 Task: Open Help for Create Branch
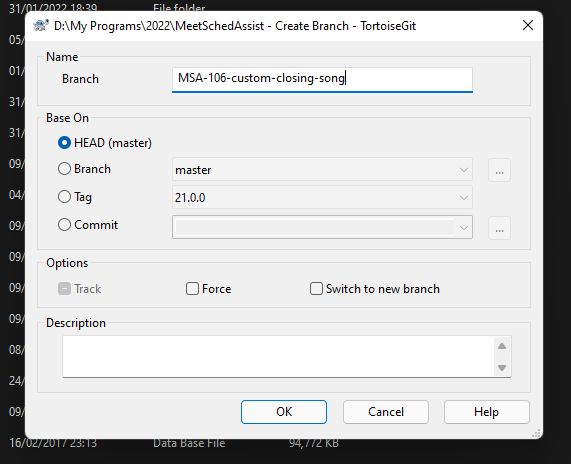coord(487,412)
